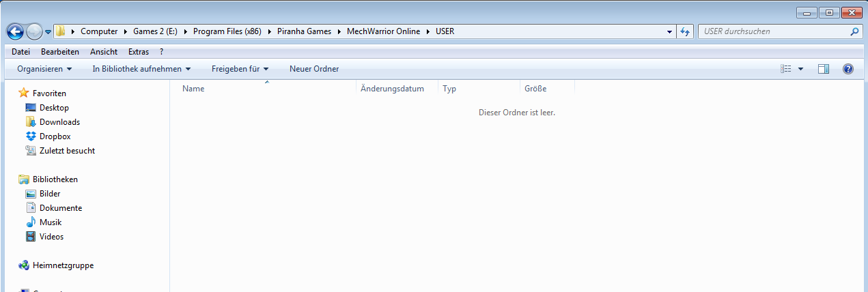Open more view options dropdown arrow
868x292 pixels.
coord(800,69)
